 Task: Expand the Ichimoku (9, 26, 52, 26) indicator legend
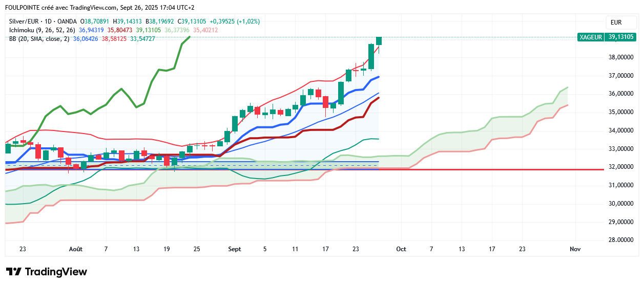click(42, 30)
